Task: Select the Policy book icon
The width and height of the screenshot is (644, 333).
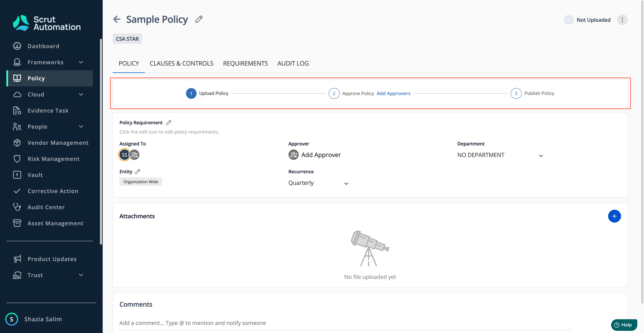Action: coord(17,78)
